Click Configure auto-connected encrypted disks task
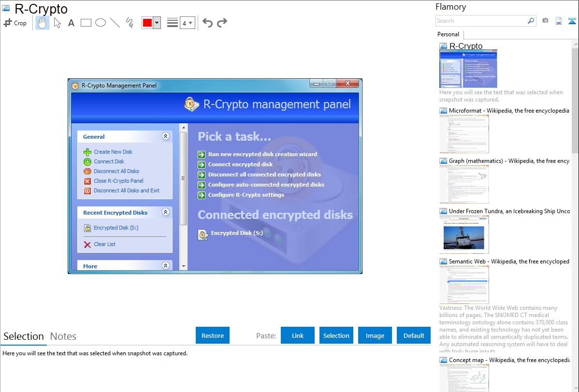Screen dimensions: 579x392 click(x=266, y=185)
